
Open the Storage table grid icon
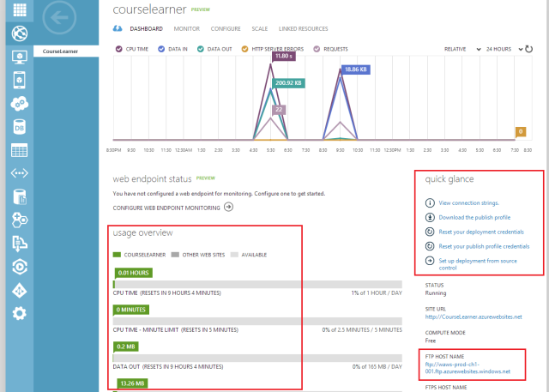pyautogui.click(x=20, y=150)
